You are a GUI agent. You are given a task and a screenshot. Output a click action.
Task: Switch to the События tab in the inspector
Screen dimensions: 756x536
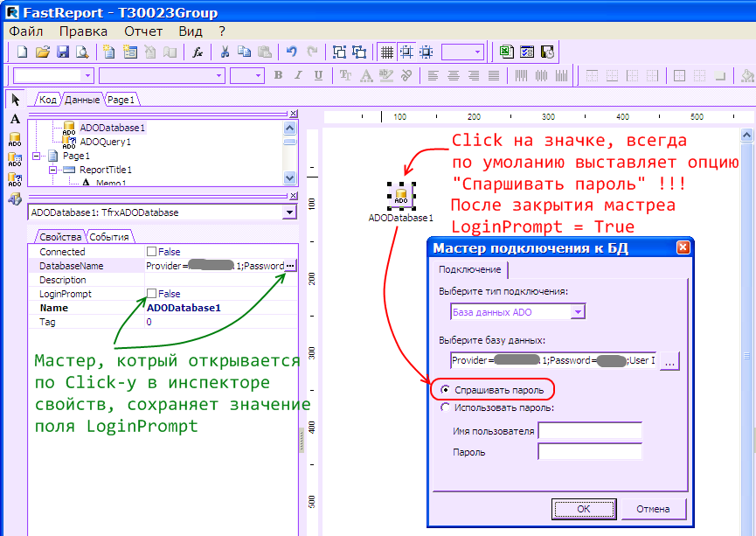click(109, 237)
